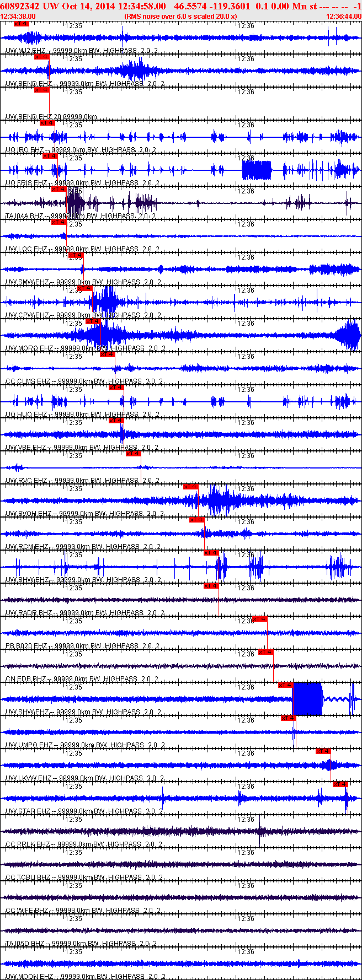Screen dimensions: 362x980
Task: Click the red pick flag on MJ2 trace
Action: tap(20, 24)
